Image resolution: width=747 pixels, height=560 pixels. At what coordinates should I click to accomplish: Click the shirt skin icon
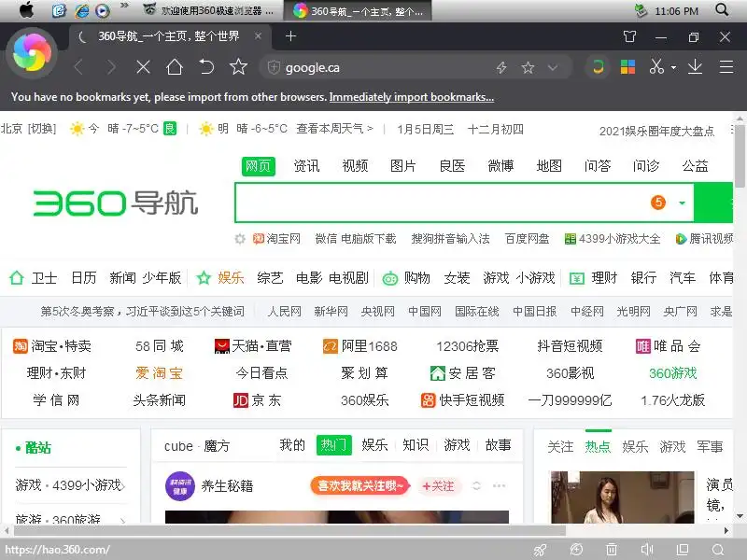(x=629, y=36)
